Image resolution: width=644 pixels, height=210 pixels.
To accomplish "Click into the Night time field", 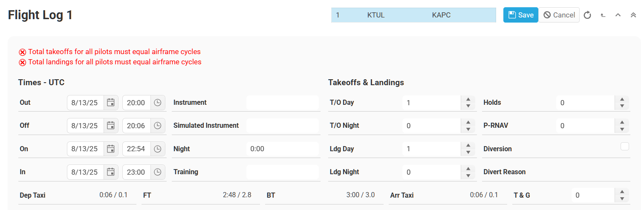I will [x=282, y=149].
